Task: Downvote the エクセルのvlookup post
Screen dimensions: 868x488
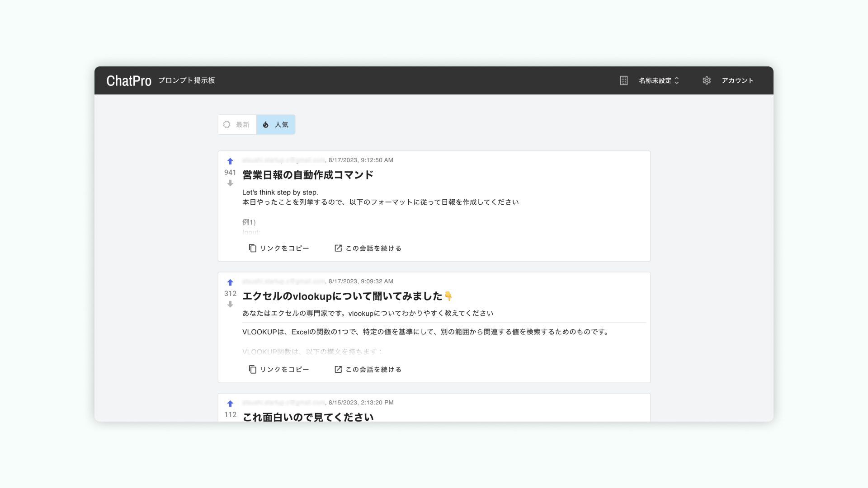Action: point(230,304)
